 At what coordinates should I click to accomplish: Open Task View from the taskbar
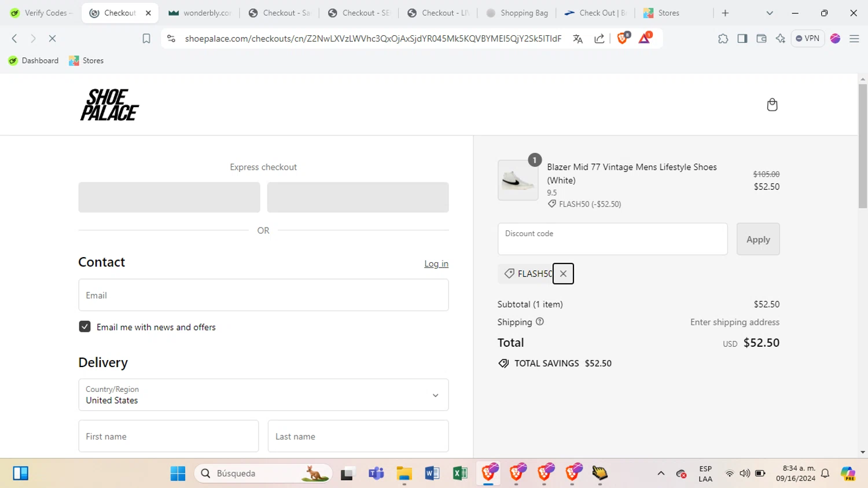[x=347, y=474]
